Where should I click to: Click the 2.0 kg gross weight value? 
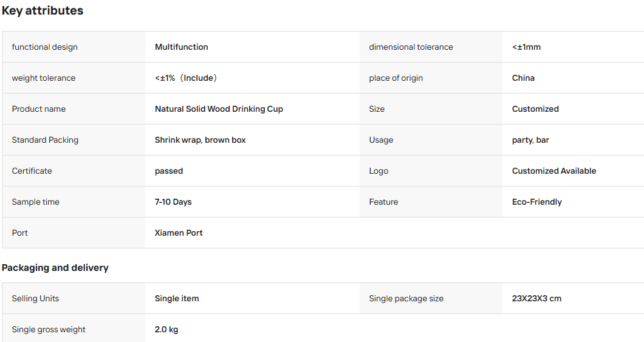[166, 329]
